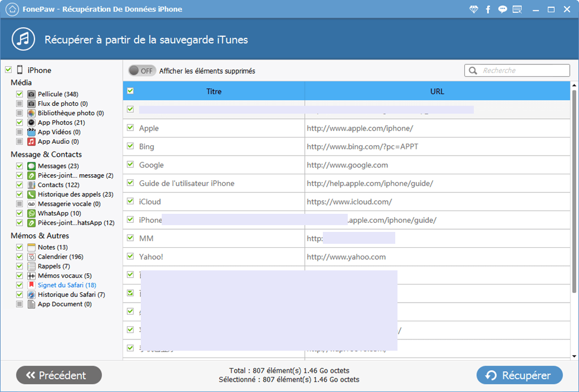579x392 pixels.
Task: Click the scrollbar up arrow
Action: click(574, 85)
